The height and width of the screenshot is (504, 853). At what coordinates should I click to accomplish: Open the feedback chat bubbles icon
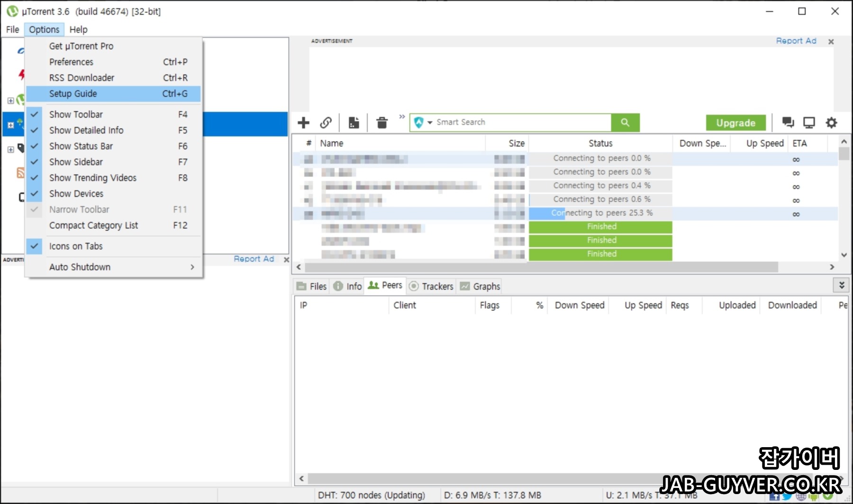point(788,123)
